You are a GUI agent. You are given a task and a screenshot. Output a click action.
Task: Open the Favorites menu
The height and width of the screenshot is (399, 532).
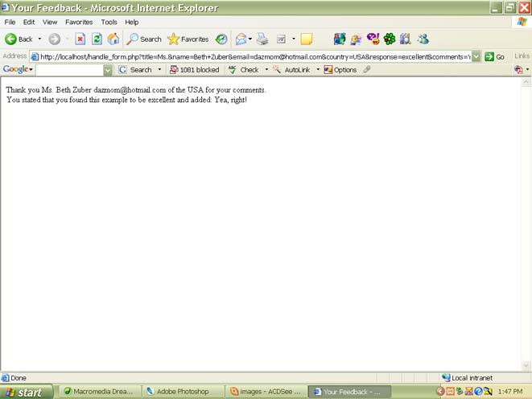click(x=79, y=22)
